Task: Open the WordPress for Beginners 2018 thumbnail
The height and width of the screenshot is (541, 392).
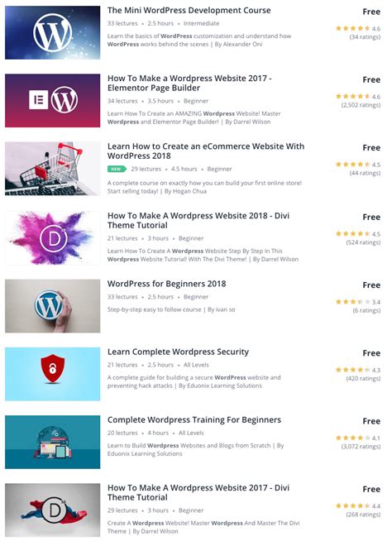Action: point(52,306)
